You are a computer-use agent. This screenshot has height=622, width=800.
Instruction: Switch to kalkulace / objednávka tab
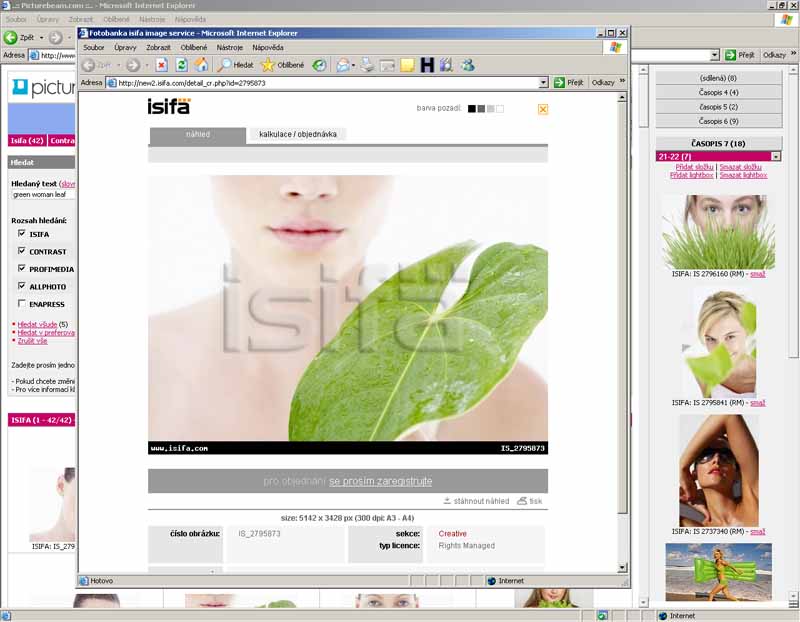pos(297,134)
